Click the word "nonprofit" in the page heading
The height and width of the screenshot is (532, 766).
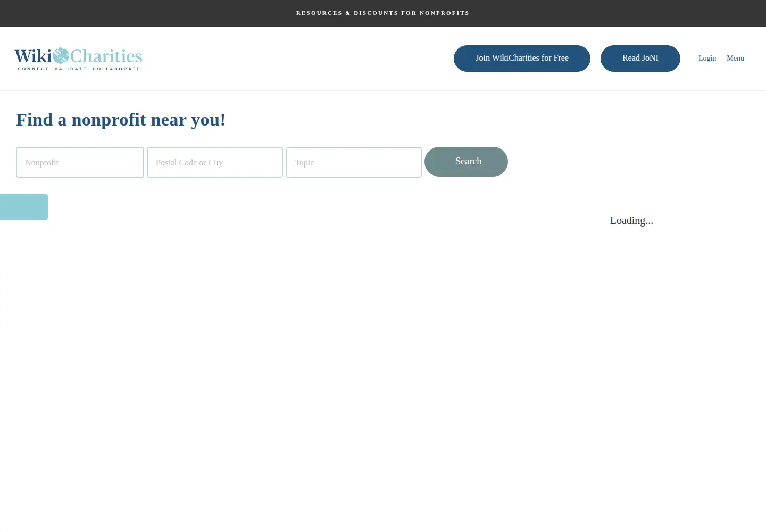(x=109, y=120)
